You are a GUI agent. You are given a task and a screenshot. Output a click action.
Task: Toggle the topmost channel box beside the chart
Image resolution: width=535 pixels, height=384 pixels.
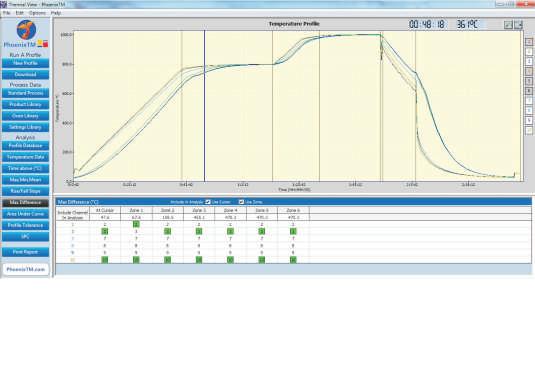click(529, 42)
